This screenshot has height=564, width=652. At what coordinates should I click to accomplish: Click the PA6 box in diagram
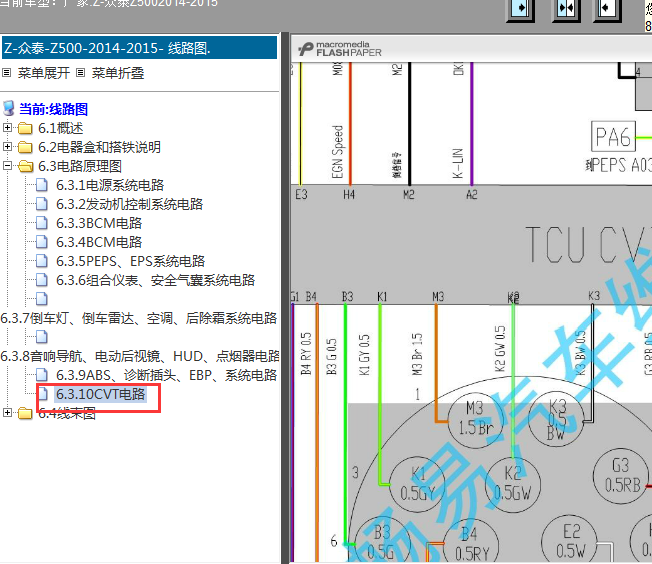(x=613, y=136)
